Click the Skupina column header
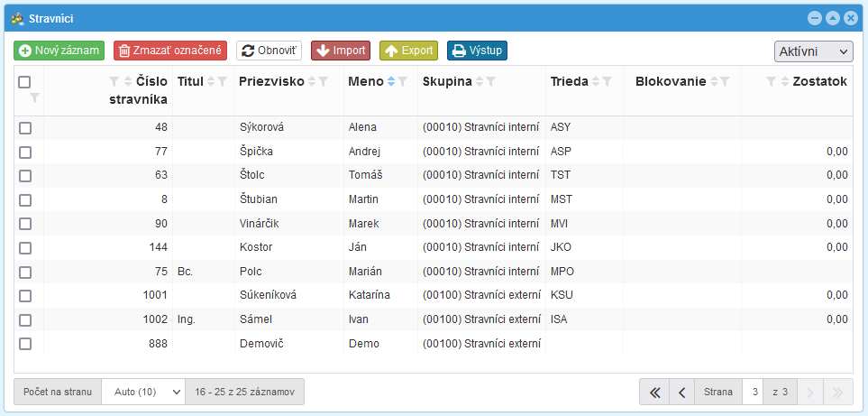868x416 pixels. pos(447,81)
